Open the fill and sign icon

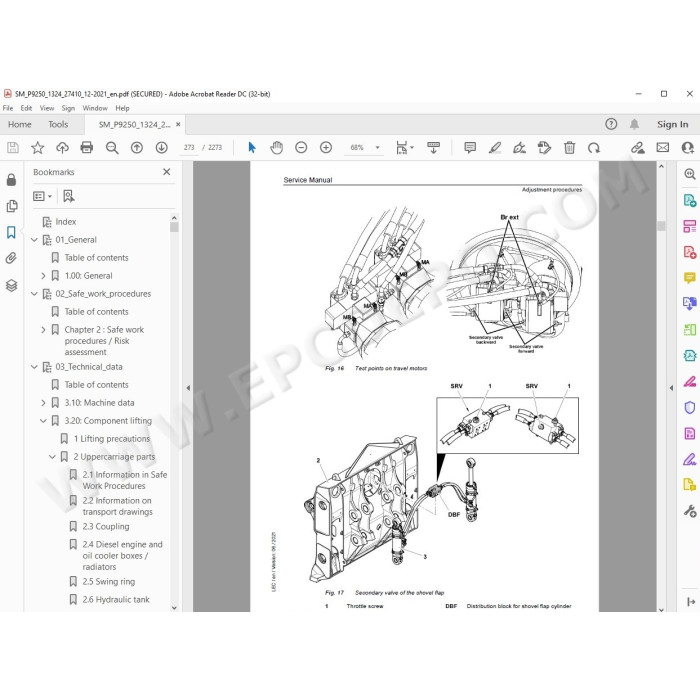click(638, 147)
